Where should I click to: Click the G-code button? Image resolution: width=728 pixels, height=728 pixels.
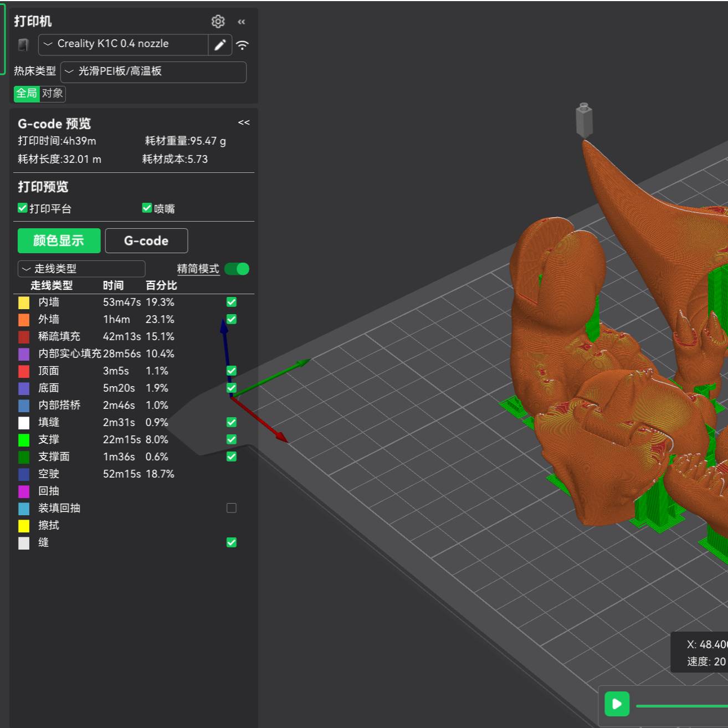point(146,241)
